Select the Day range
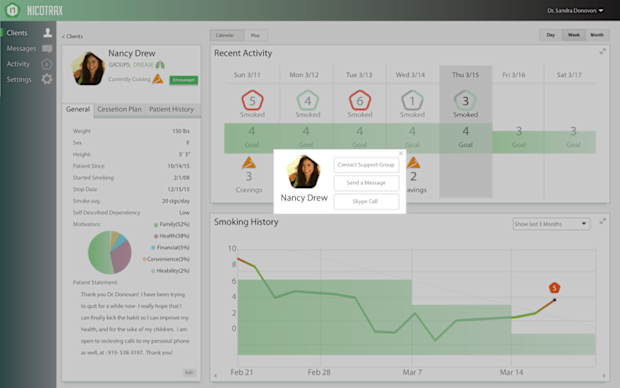The height and width of the screenshot is (388, 620). pyautogui.click(x=551, y=35)
